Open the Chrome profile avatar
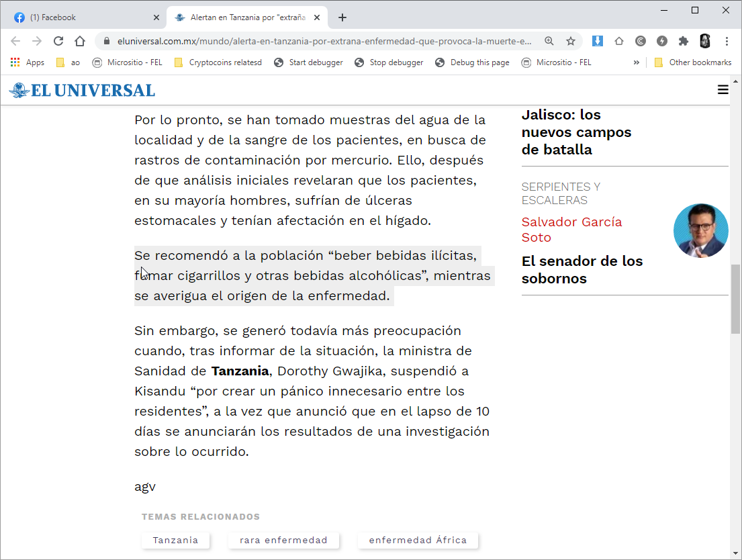Screen dimensions: 742x560 pyautogui.click(x=705, y=41)
